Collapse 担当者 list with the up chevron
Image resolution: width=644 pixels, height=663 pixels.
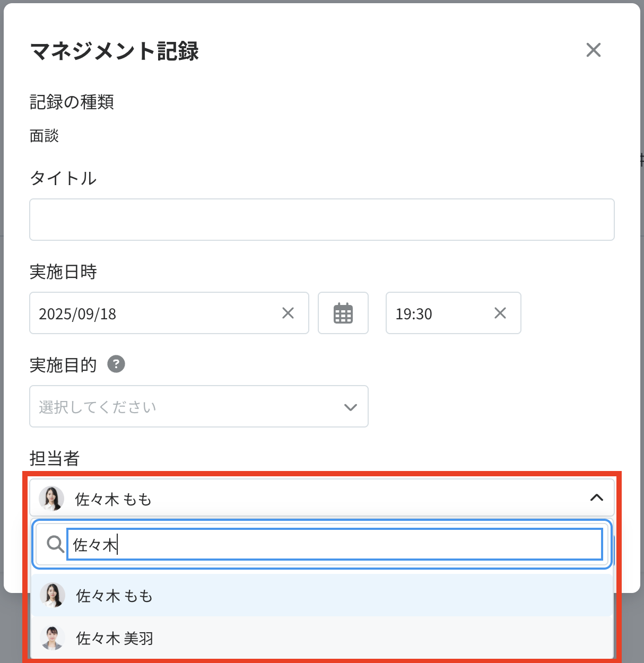tap(596, 498)
